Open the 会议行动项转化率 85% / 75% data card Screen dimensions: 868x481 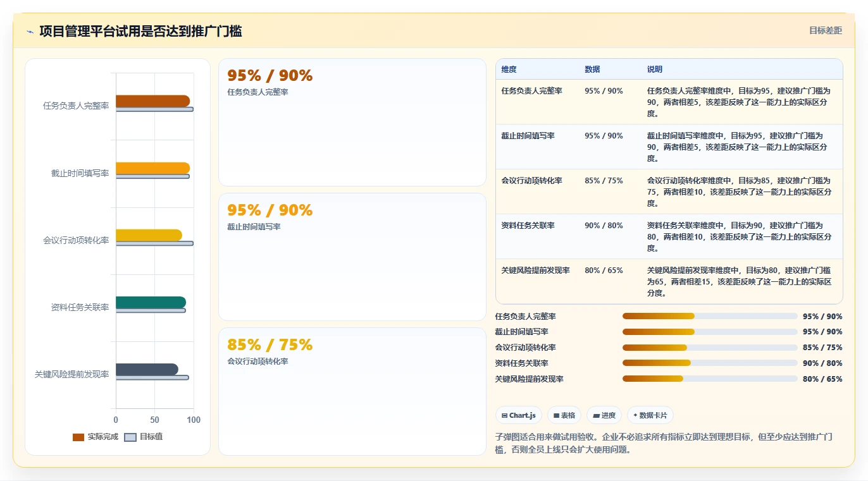(x=352, y=391)
